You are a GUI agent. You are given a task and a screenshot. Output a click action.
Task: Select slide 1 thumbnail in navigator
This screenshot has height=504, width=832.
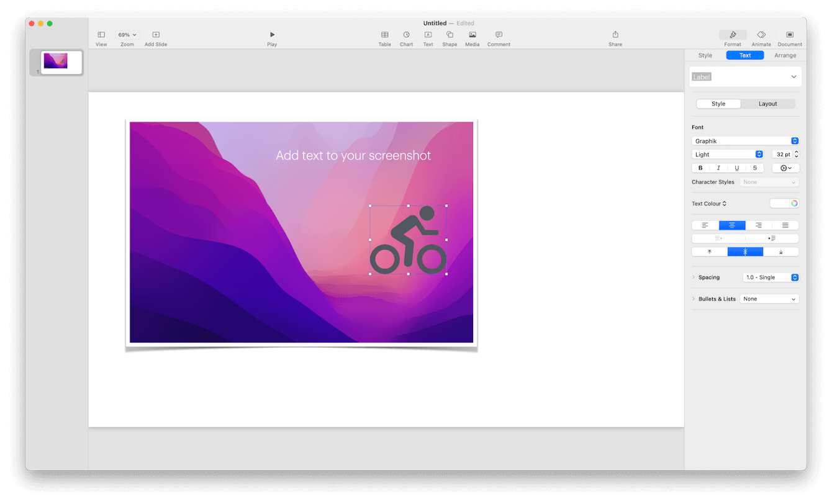(x=61, y=62)
